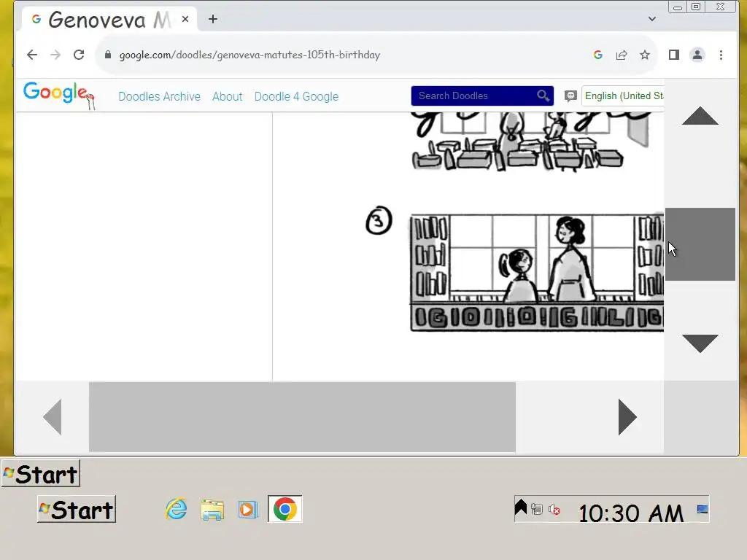
Task: Minimize the Chrome window
Action: click(677, 7)
